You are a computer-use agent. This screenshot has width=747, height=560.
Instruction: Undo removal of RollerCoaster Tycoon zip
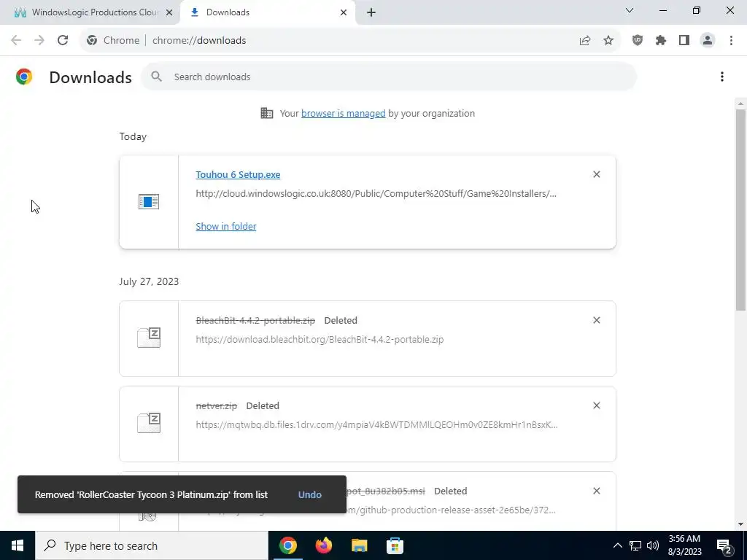click(309, 495)
